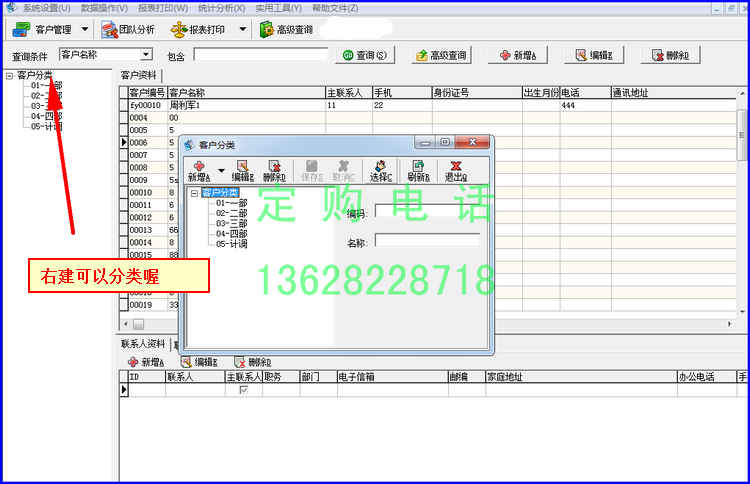Screen dimensions: 750x484
Task: Select 04-四部 in the left sidebar tree
Action: (x=46, y=116)
